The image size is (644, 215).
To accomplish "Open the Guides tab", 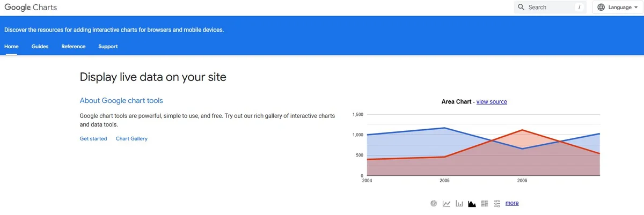I will pos(40,47).
